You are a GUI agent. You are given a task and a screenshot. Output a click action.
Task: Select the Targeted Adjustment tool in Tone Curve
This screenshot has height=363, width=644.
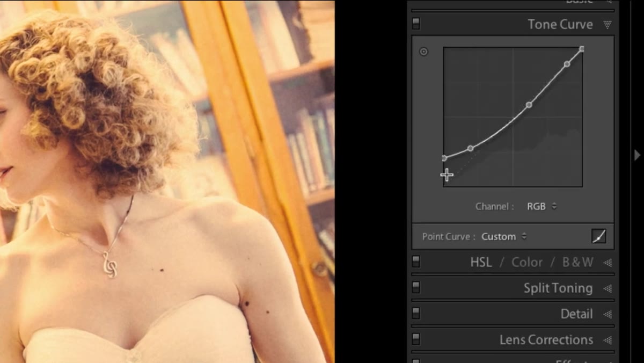423,52
